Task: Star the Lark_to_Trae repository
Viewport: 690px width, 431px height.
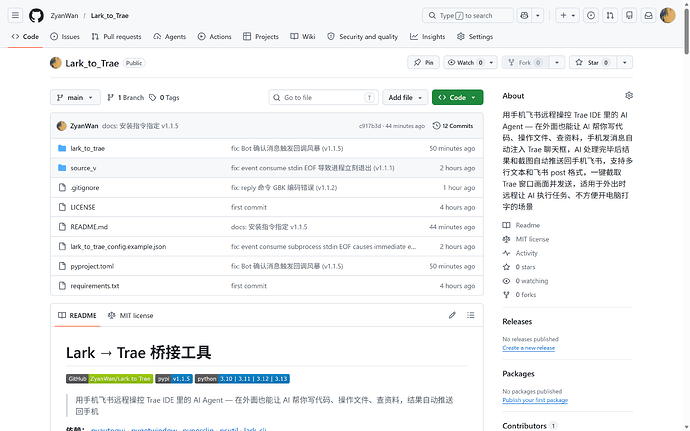Action: coord(593,63)
